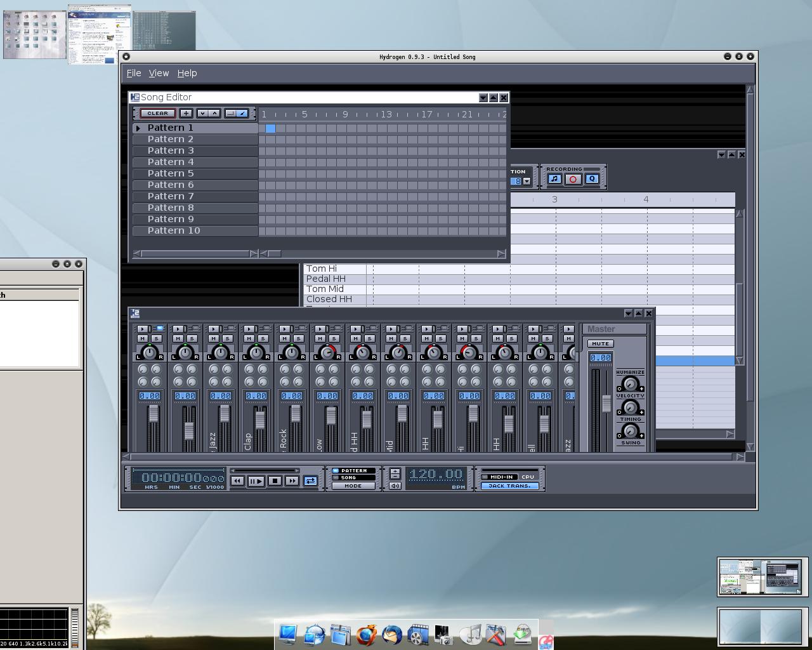
Task: Open the film reel video app in the dock
Action: (x=418, y=634)
